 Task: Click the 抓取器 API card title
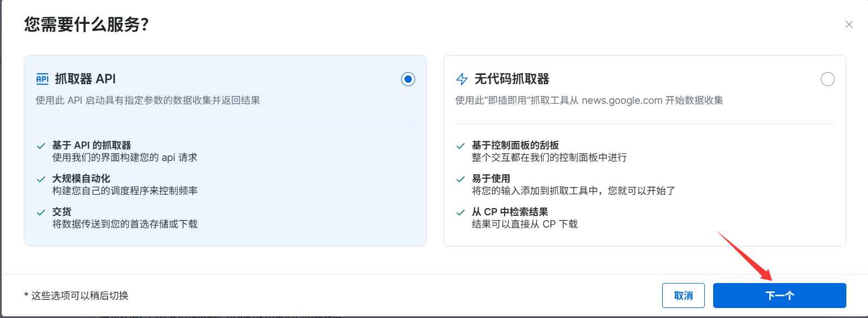click(x=85, y=79)
